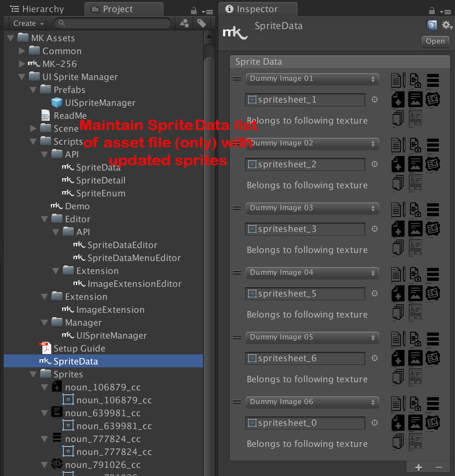This screenshot has height=476, width=455.
Task: Collapse the Prefabs folder
Action: [34, 90]
